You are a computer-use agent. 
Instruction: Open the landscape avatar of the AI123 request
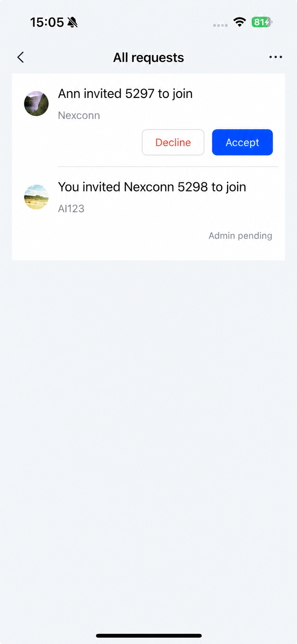pyautogui.click(x=36, y=197)
